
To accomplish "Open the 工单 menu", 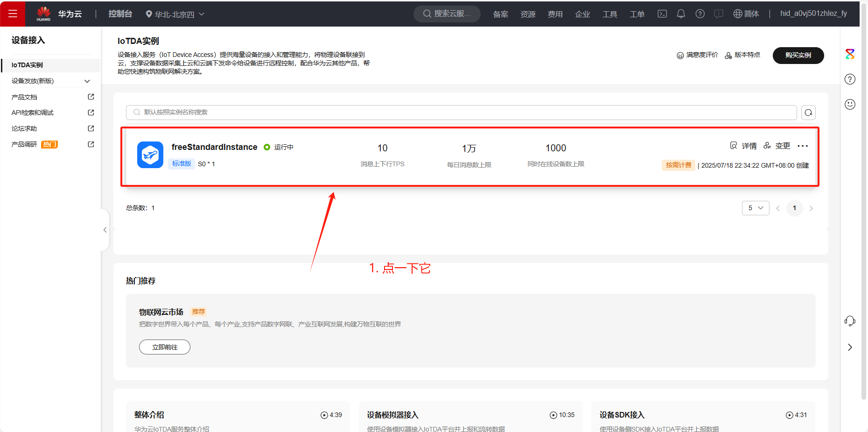I will (x=637, y=14).
